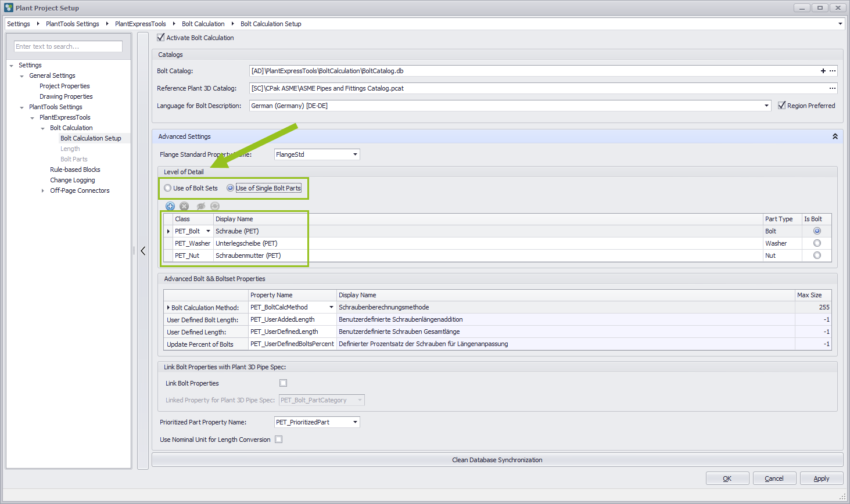Toggle the Region Preferred checkbox
Screen dimensions: 850x504
[781, 105]
